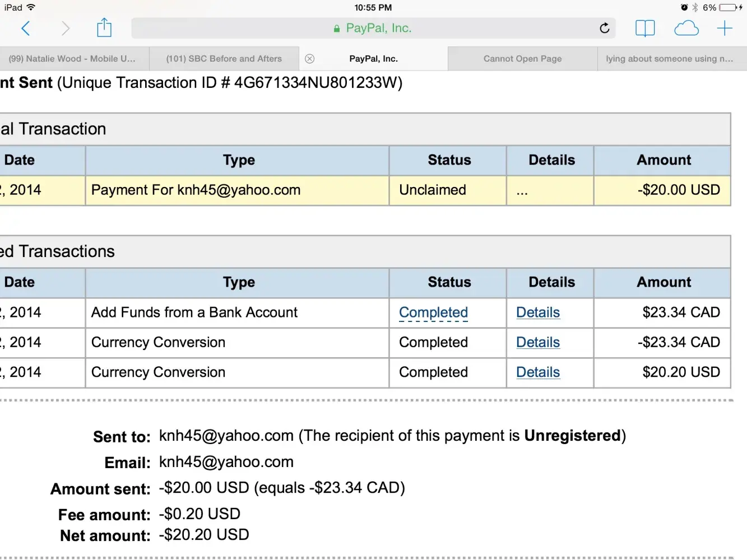This screenshot has height=560, width=747.
Task: Close the PayPal, Inc. tab
Action: click(310, 59)
